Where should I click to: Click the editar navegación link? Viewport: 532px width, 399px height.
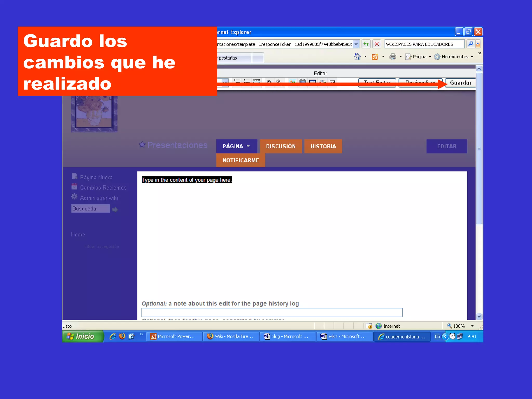point(102,247)
